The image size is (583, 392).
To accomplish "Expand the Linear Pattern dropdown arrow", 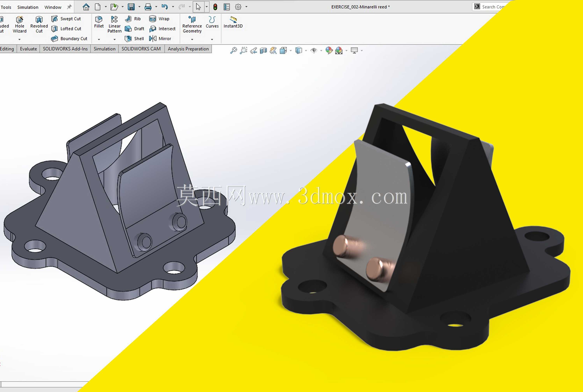I will tap(115, 40).
